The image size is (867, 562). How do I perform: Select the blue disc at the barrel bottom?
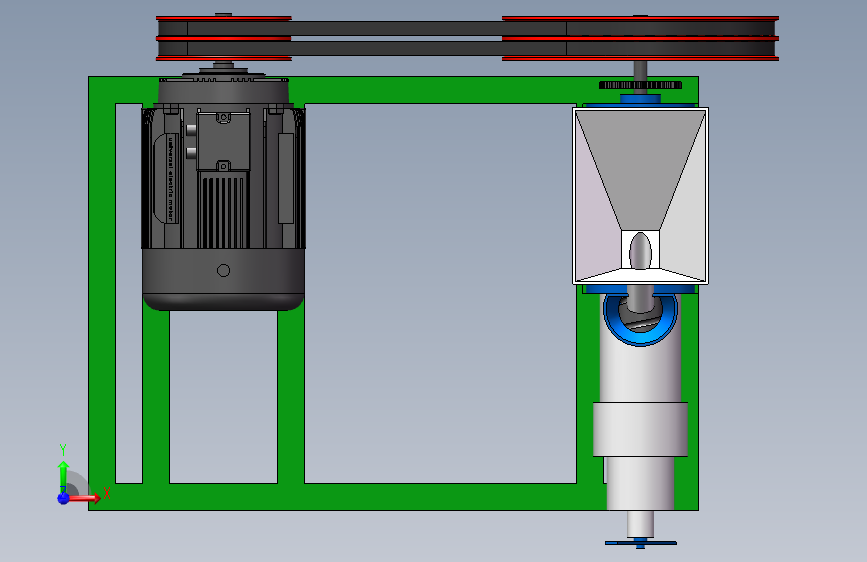coord(640,543)
